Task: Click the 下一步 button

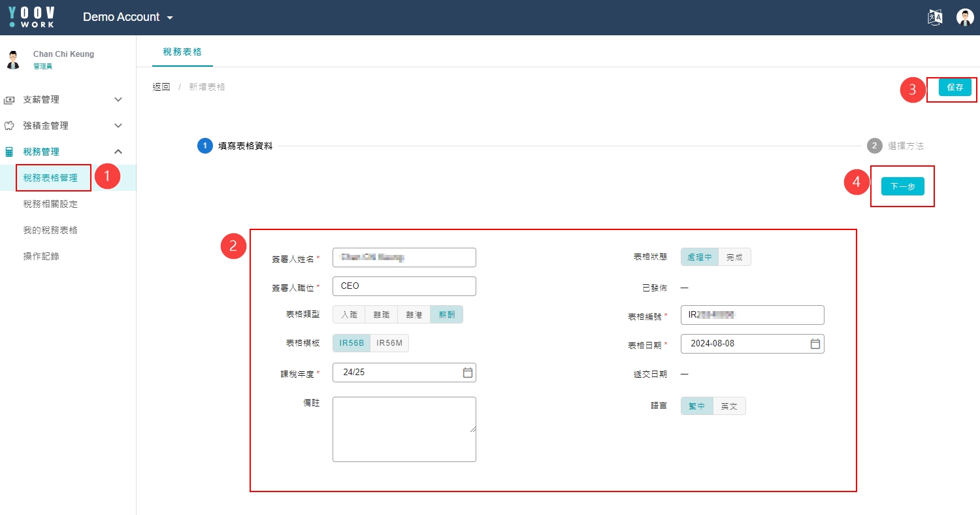Action: click(x=902, y=186)
